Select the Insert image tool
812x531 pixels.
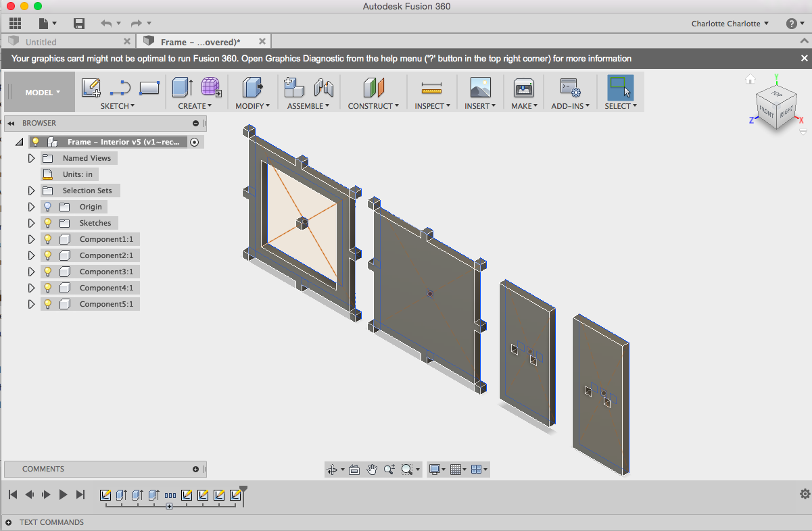(480, 87)
